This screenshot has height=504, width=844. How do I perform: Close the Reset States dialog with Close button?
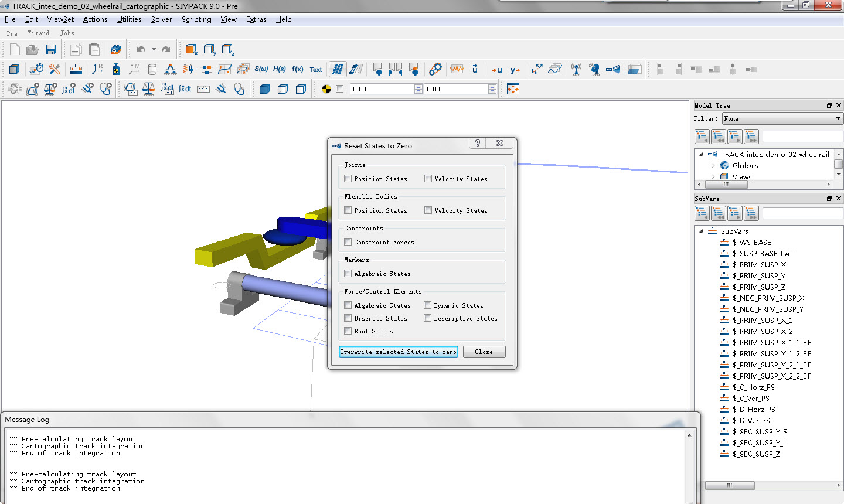(x=484, y=352)
